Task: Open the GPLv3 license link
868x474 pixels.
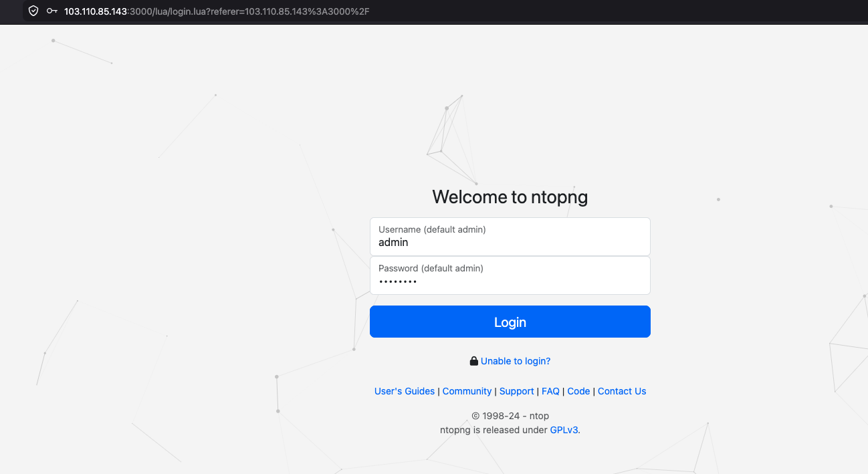Action: (x=564, y=430)
